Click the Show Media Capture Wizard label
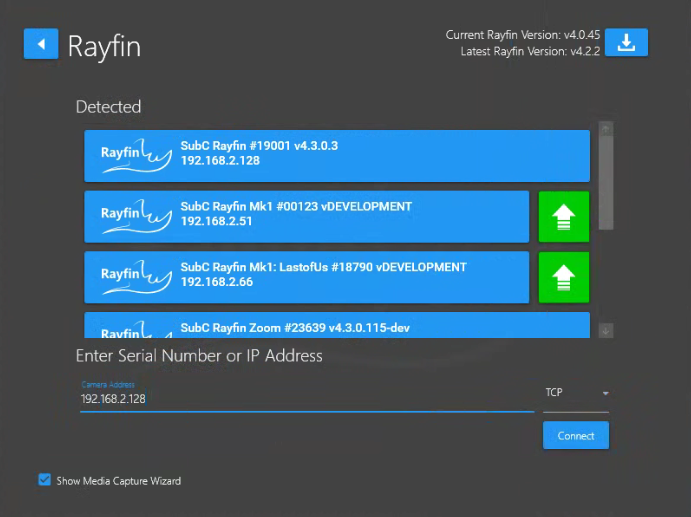The height and width of the screenshot is (517, 691). pyautogui.click(x=119, y=481)
